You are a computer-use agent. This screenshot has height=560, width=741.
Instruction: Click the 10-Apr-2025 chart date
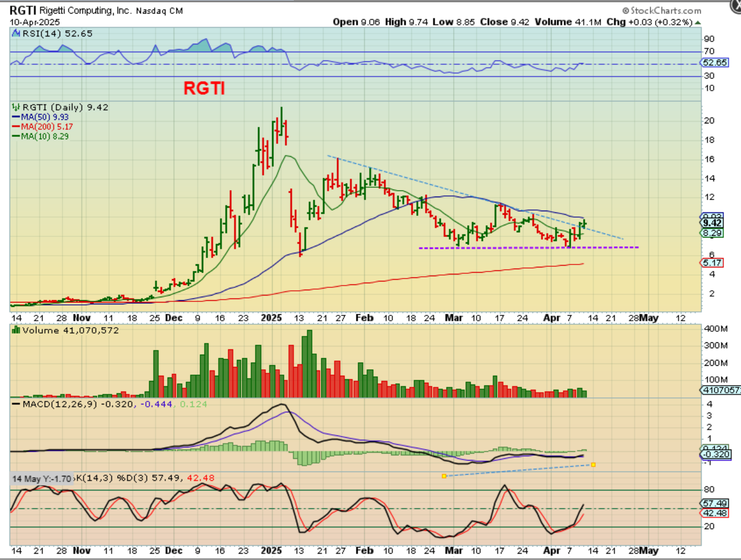click(x=35, y=22)
